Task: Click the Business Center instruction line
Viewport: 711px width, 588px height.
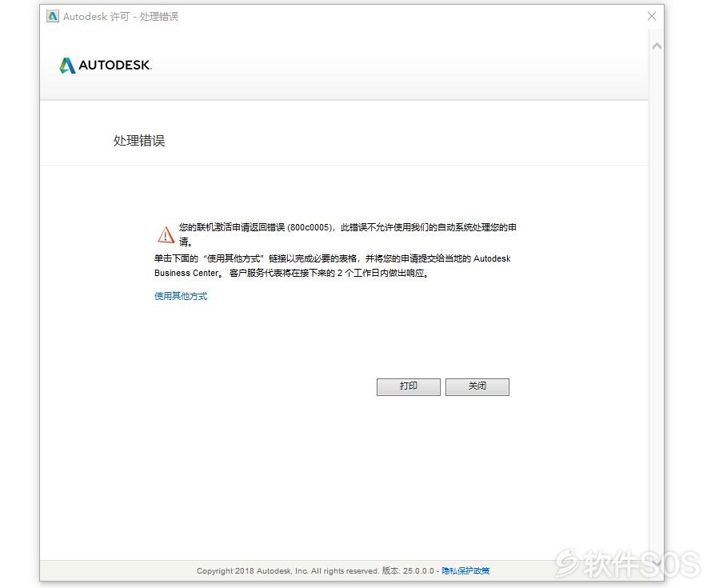Action: click(333, 266)
